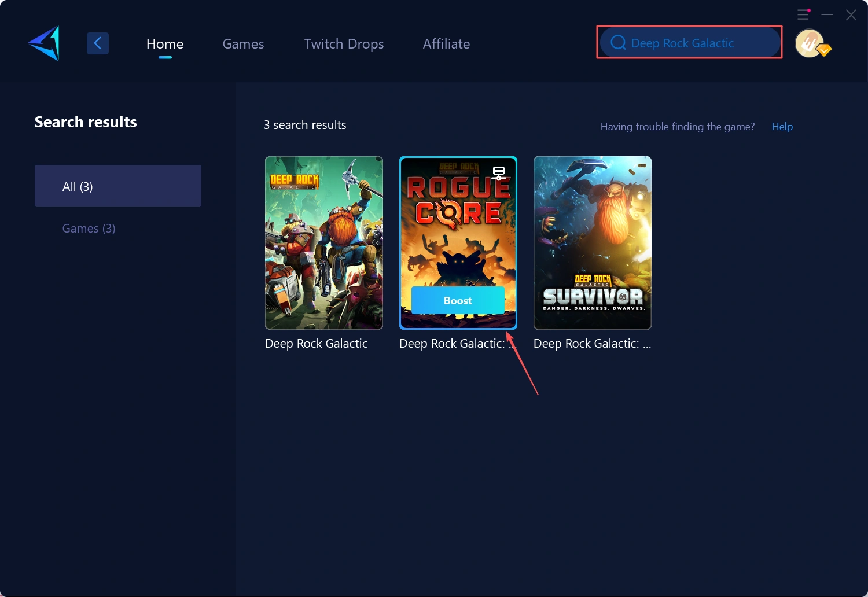Open the Games tab
The image size is (868, 597).
pos(243,44)
